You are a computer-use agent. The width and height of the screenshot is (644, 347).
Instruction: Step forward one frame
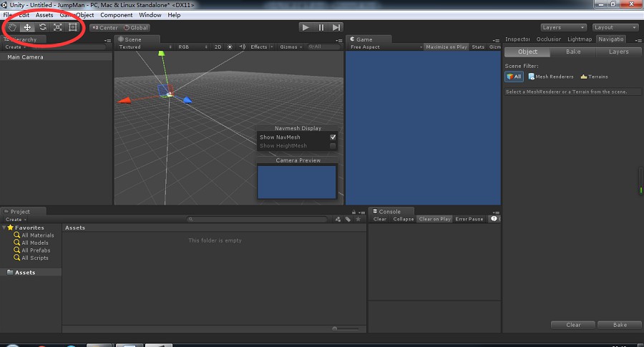tap(336, 27)
